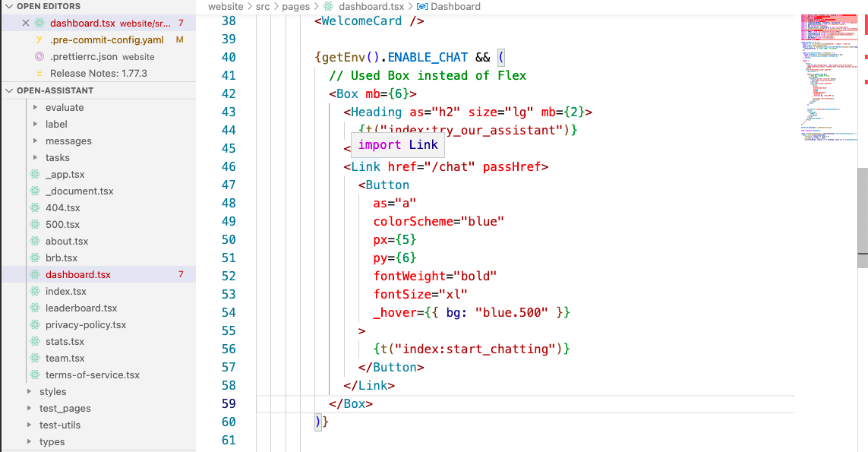The image size is (868, 452).
Task: Click React icon in breadcrumb before dashboard.tsx
Action: point(329,7)
